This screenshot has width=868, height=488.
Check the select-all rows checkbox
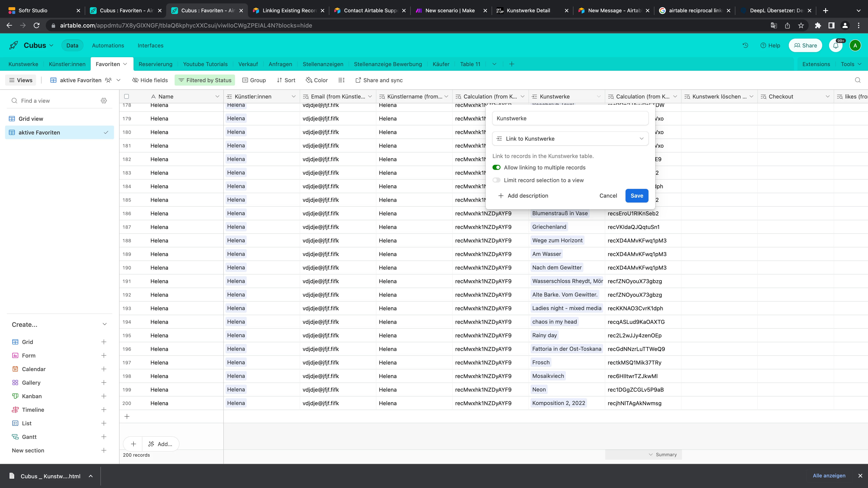126,96
